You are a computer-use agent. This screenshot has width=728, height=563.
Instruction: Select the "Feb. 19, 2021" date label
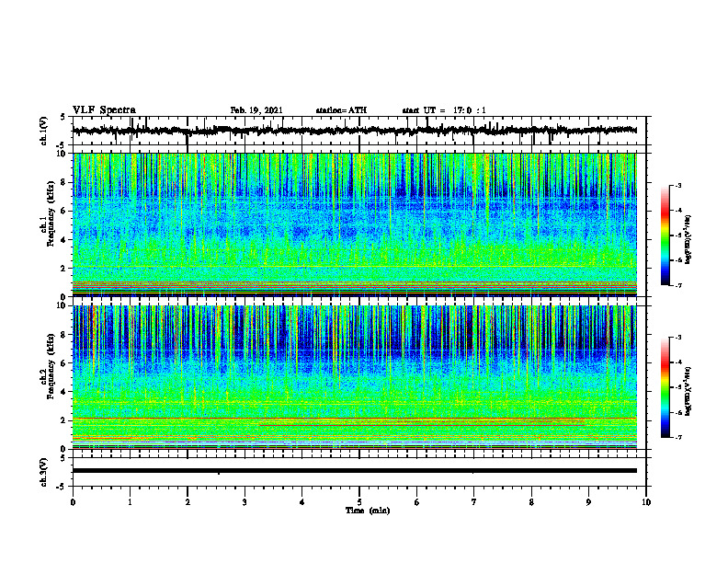coord(256,110)
